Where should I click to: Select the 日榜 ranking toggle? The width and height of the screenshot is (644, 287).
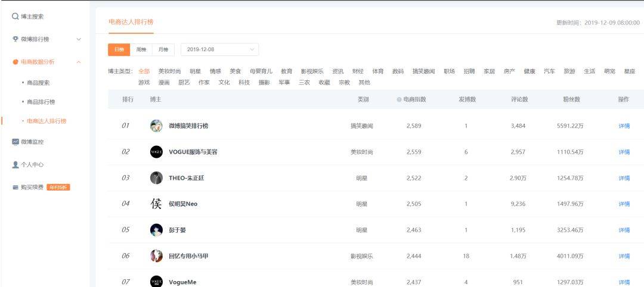(x=119, y=49)
